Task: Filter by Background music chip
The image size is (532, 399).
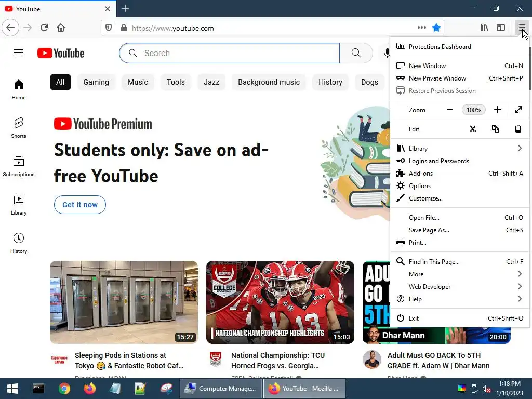Action: point(269,82)
